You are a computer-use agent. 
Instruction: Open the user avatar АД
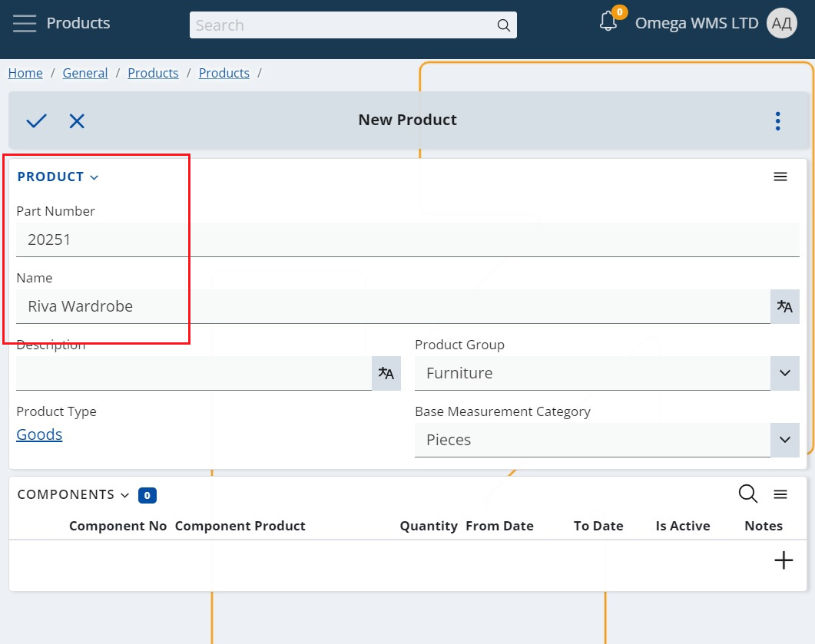[x=782, y=23]
